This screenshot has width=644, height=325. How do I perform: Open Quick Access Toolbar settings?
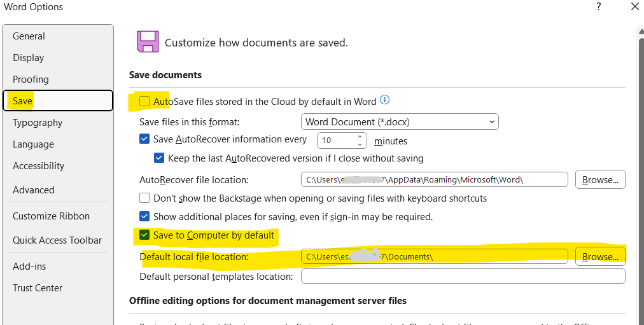[x=57, y=240]
